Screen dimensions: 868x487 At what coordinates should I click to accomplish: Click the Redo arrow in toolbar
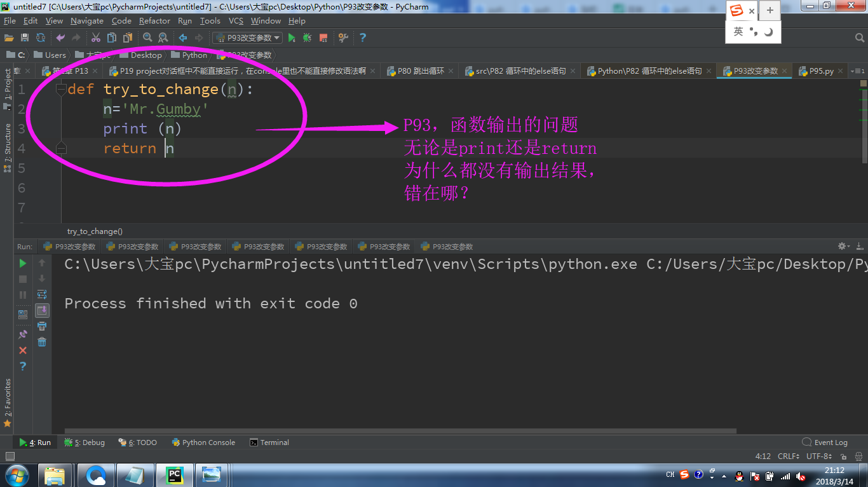point(76,38)
